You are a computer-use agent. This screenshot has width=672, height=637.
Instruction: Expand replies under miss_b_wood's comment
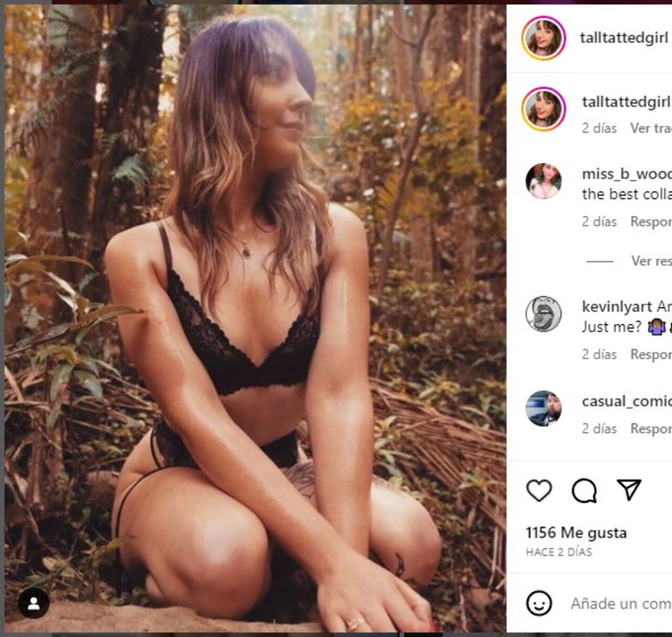click(x=650, y=261)
